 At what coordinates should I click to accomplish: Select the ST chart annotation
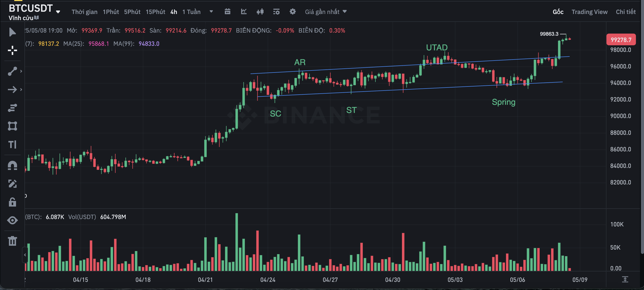(x=351, y=110)
